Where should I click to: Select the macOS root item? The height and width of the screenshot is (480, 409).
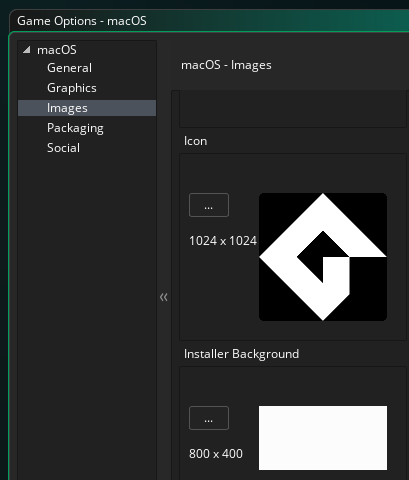pyautogui.click(x=57, y=50)
